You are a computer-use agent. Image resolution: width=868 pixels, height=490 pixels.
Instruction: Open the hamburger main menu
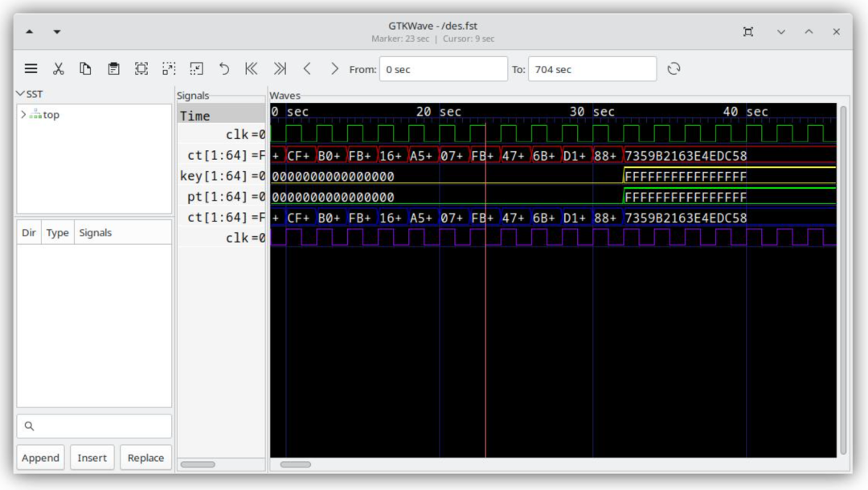click(31, 69)
